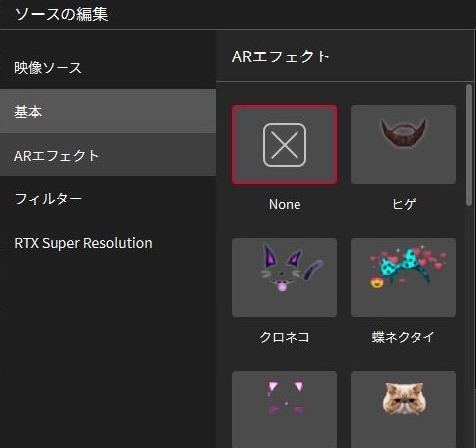Select the pink cat ears whiskers effect
This screenshot has height=448, width=476.
285,409
